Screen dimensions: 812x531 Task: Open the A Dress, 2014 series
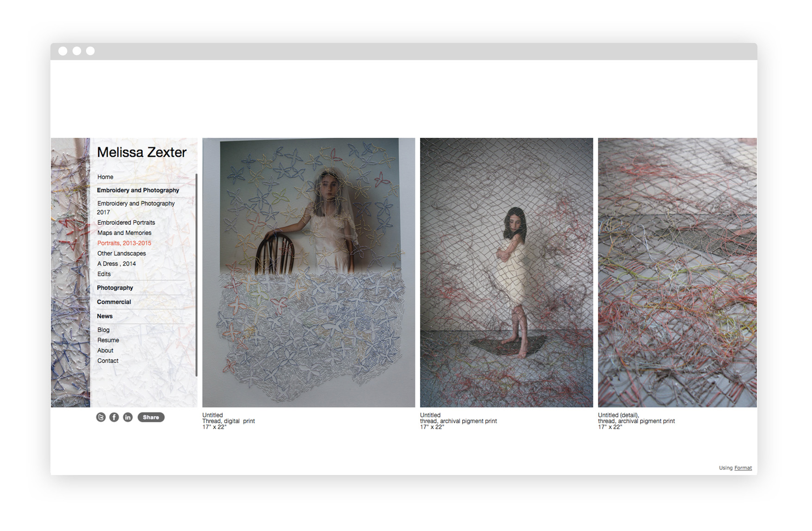click(116, 263)
